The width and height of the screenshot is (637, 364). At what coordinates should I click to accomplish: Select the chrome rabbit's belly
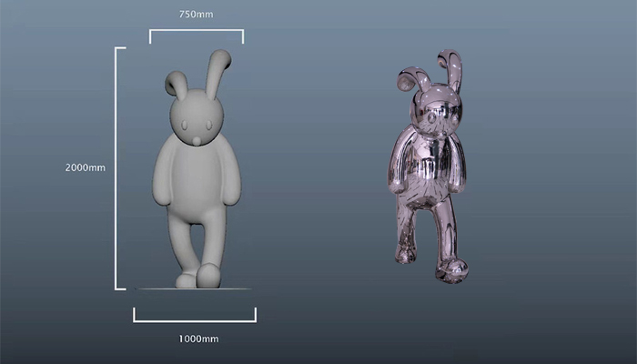tap(430, 168)
